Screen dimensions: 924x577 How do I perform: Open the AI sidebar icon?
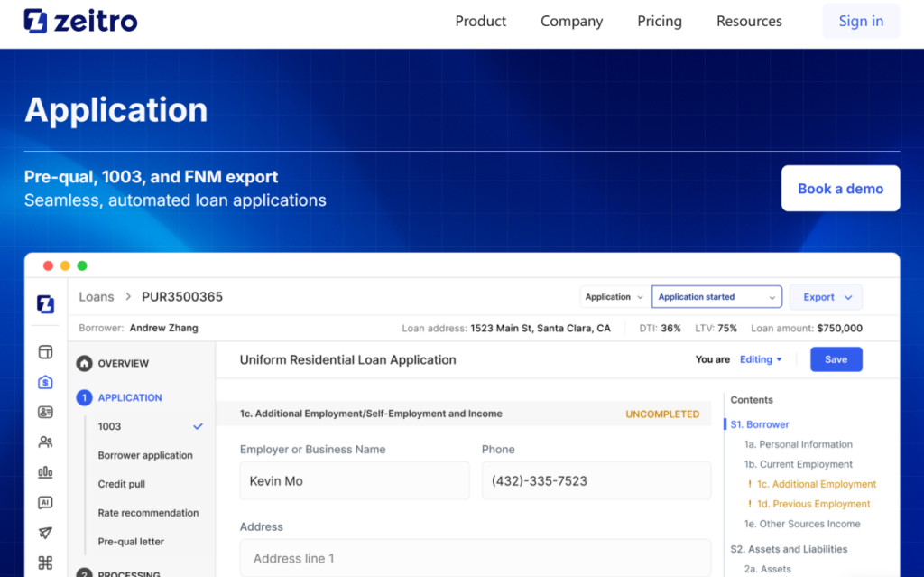(x=45, y=502)
